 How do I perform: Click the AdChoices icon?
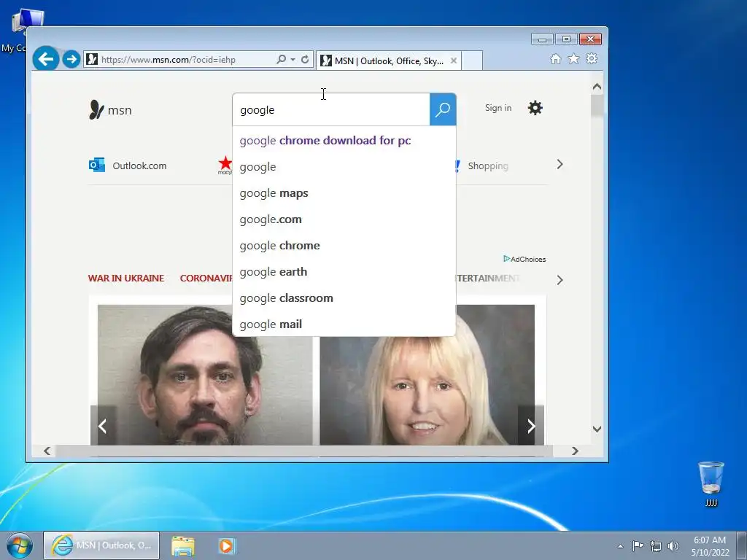click(x=507, y=259)
